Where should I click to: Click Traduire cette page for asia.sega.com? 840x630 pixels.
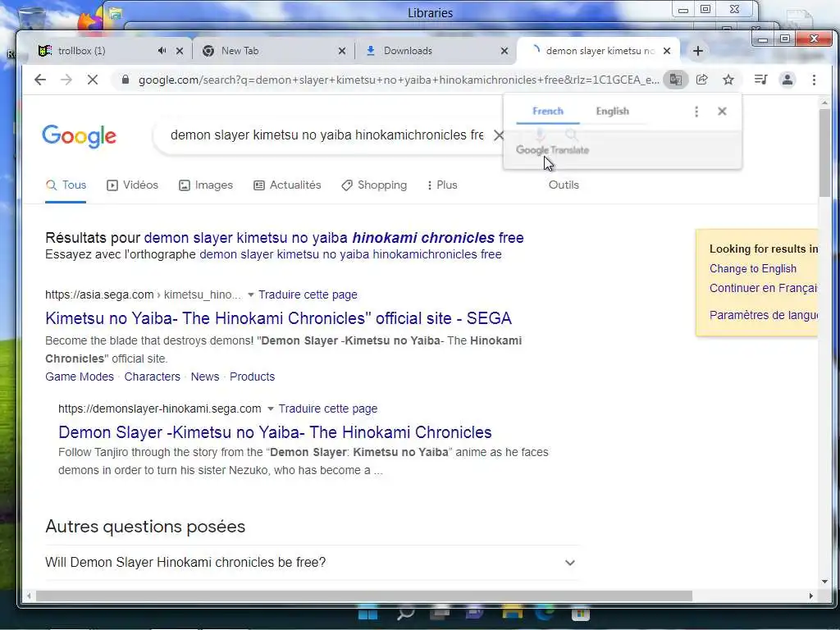coord(308,295)
